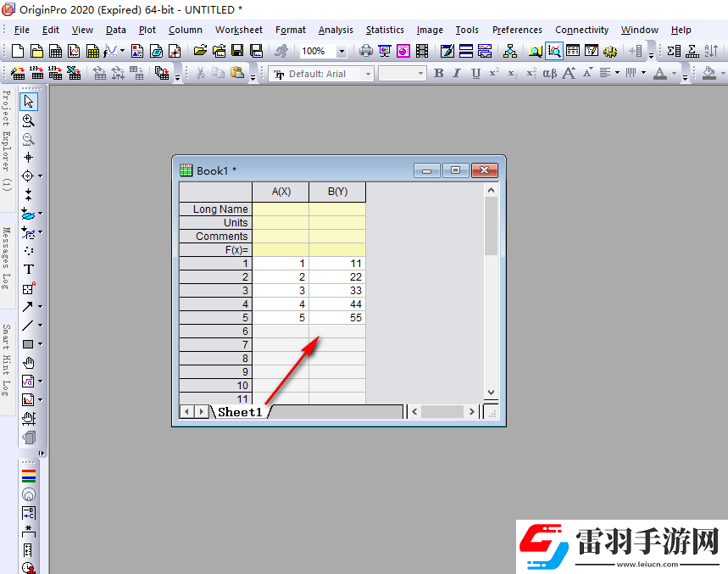
Task: Toggle Bold text formatting
Action: click(x=438, y=74)
